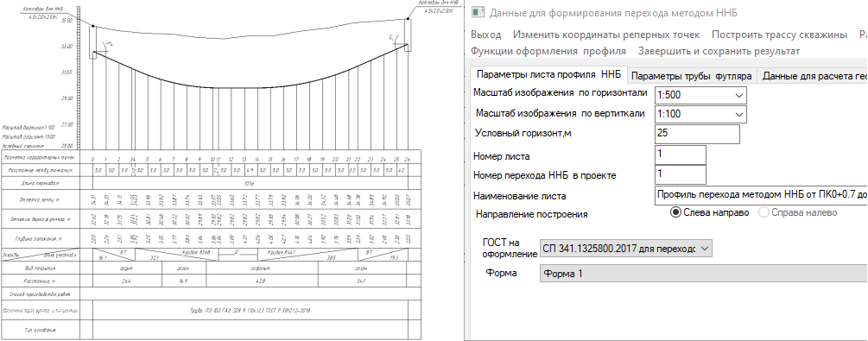
Task: Open Функции оформления профиля menu
Action: pyautogui.click(x=548, y=51)
